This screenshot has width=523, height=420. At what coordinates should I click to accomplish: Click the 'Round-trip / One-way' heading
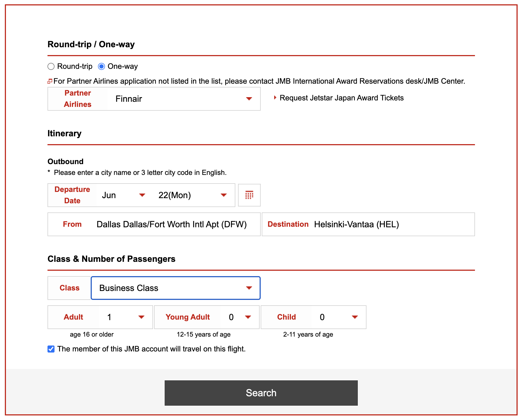click(x=91, y=44)
